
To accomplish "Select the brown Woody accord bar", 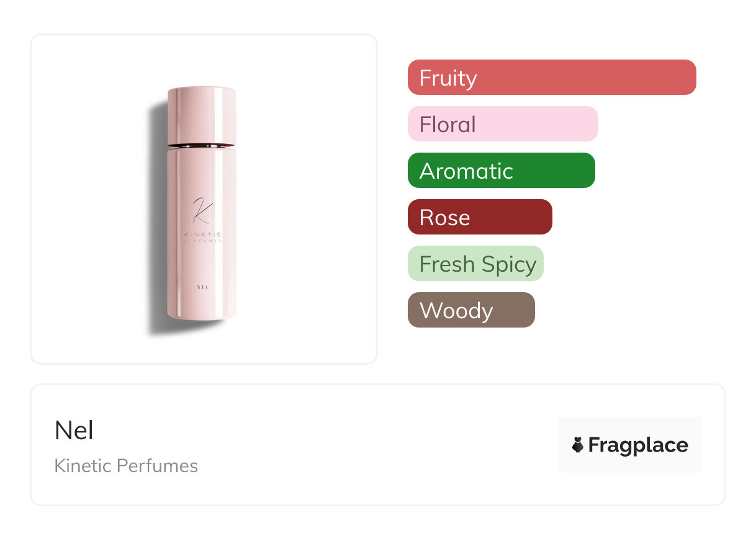I will 470,310.
